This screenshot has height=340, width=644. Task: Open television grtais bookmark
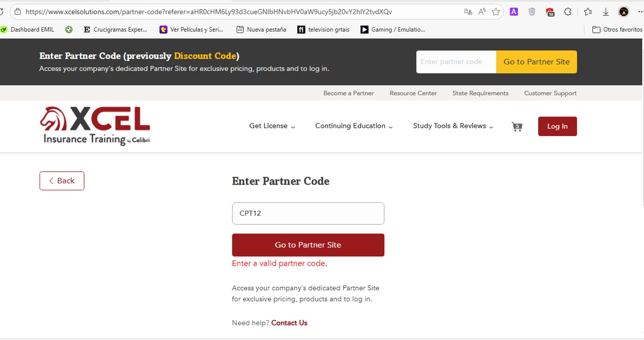point(324,30)
